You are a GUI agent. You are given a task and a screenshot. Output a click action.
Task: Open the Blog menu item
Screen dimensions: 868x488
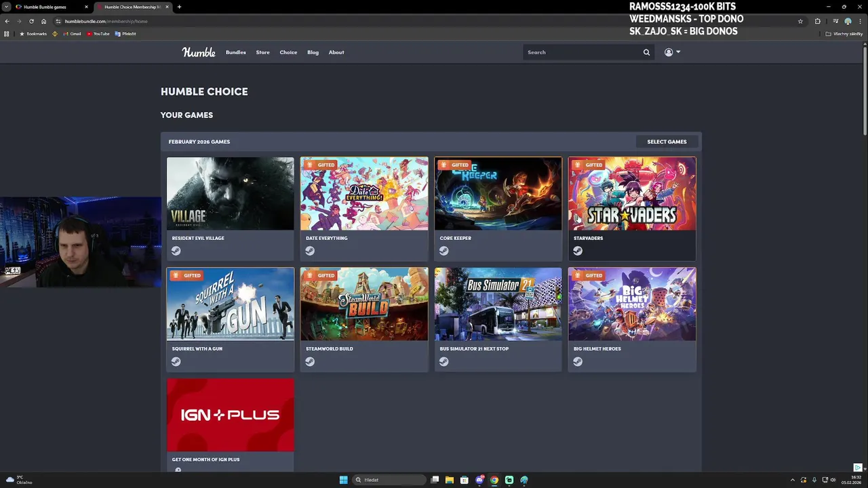[x=313, y=52]
